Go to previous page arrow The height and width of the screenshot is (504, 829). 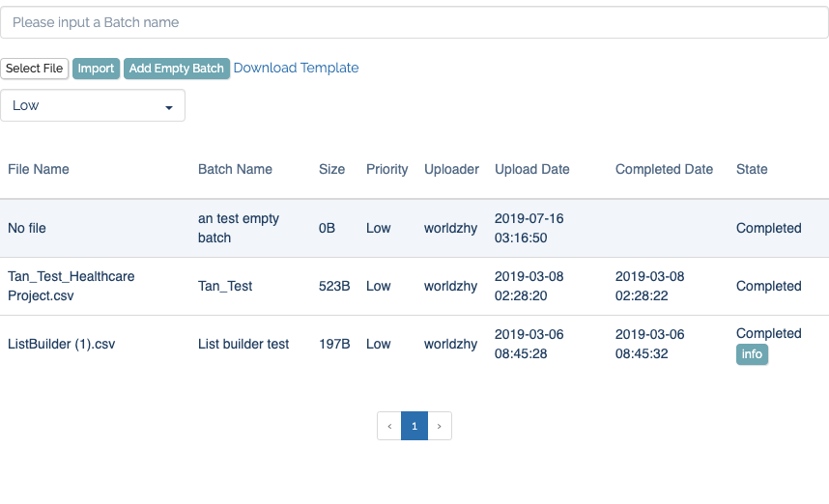pyautogui.click(x=389, y=426)
